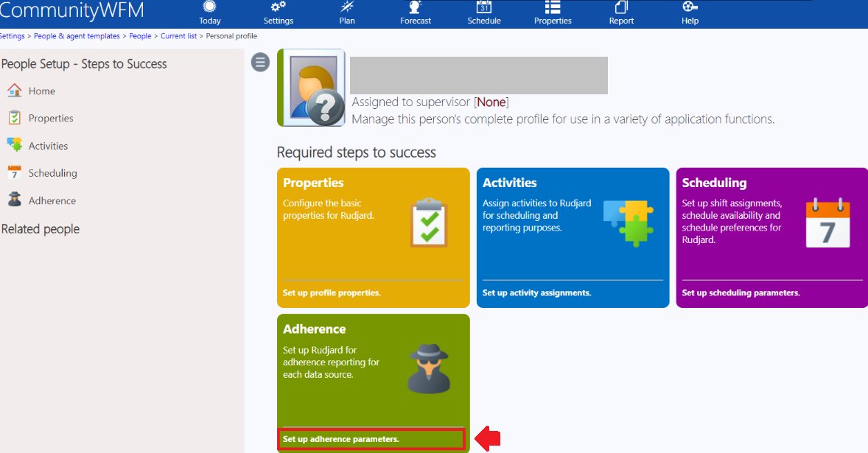The image size is (868, 453).
Task: Click the Adherence spy icon in sidebar
Action: coord(15,200)
